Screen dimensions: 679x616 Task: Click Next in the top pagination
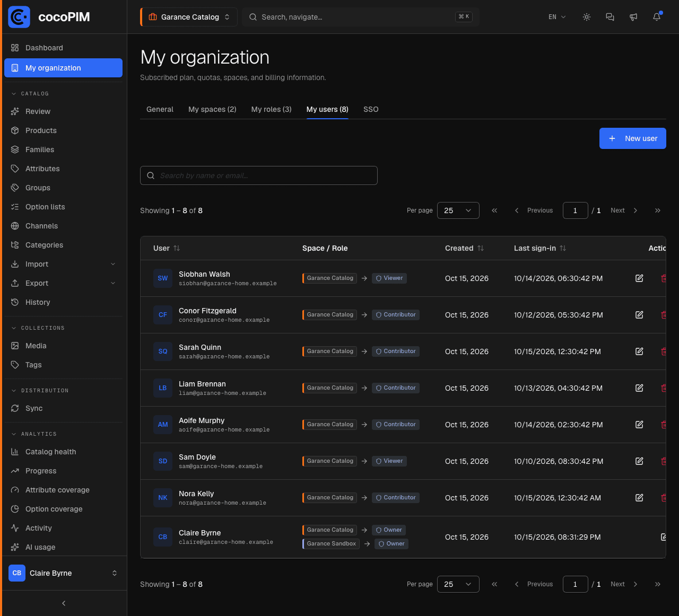click(624, 210)
